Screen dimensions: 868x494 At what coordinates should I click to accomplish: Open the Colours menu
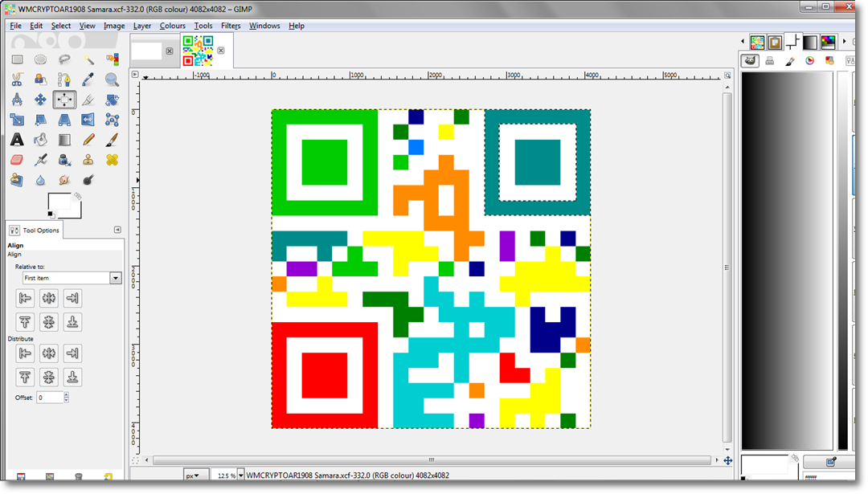pyautogui.click(x=172, y=26)
